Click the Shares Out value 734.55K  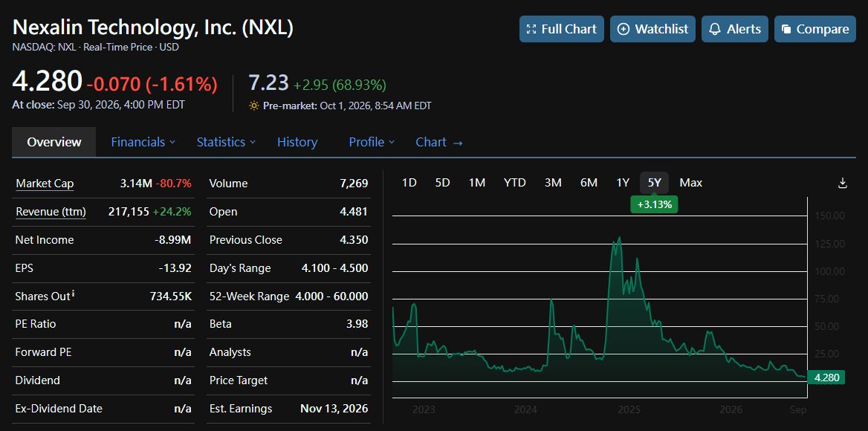pos(171,296)
